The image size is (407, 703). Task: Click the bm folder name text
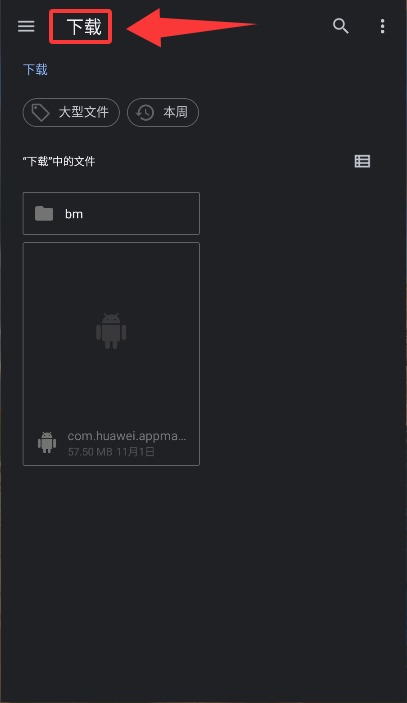click(x=74, y=214)
